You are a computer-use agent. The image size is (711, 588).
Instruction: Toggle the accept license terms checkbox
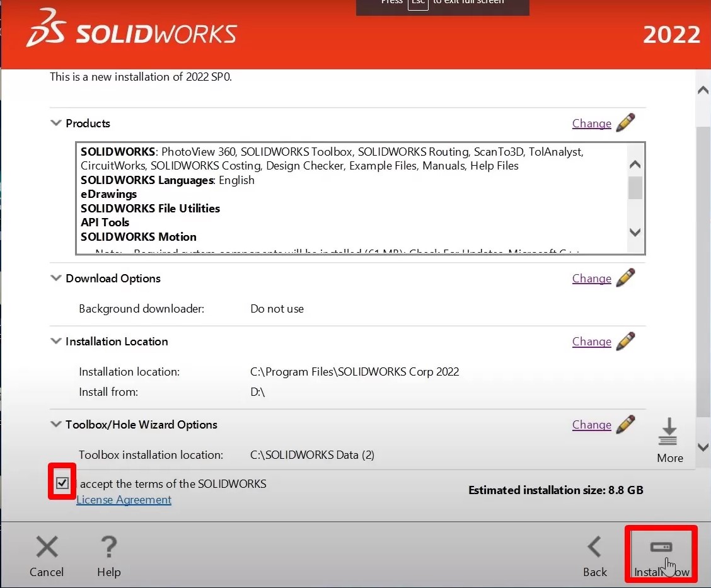click(62, 483)
